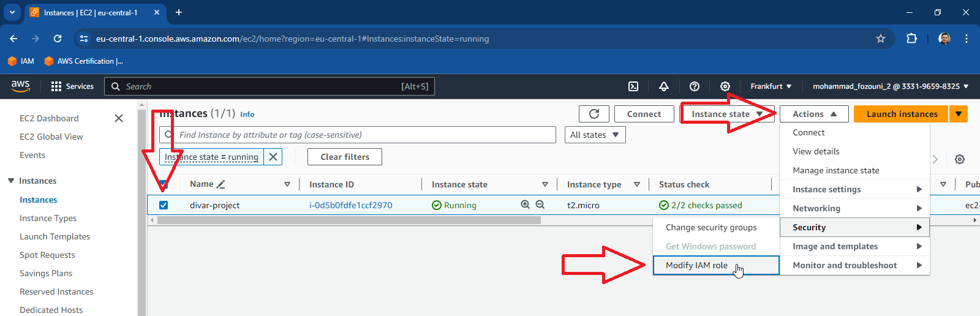980x316 pixels.
Task: Open the notifications bell
Action: [664, 86]
